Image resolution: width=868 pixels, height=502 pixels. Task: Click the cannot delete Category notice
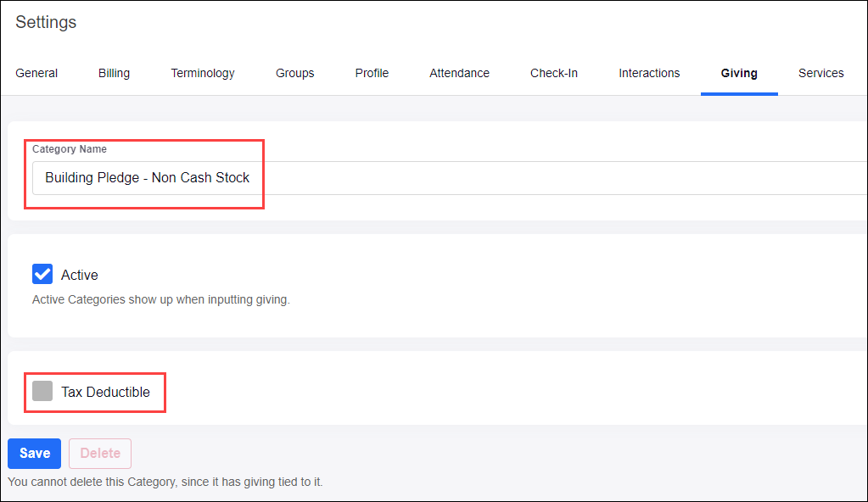pyautogui.click(x=165, y=482)
